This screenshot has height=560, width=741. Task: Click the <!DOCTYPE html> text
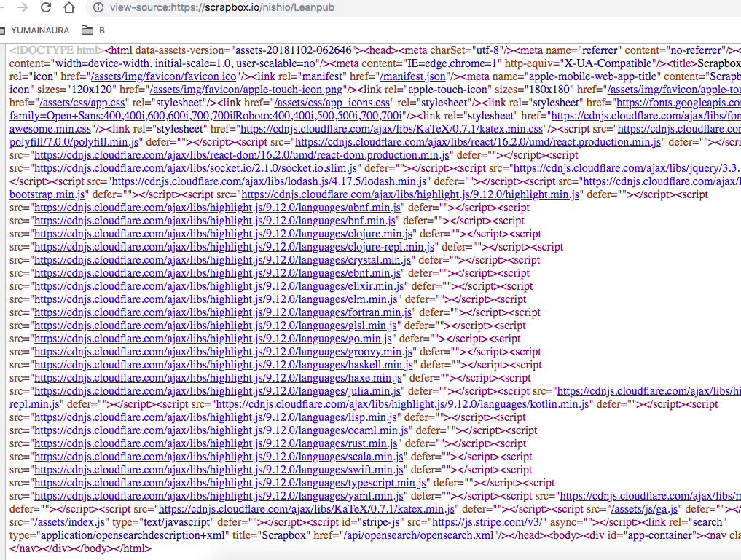click(57, 50)
